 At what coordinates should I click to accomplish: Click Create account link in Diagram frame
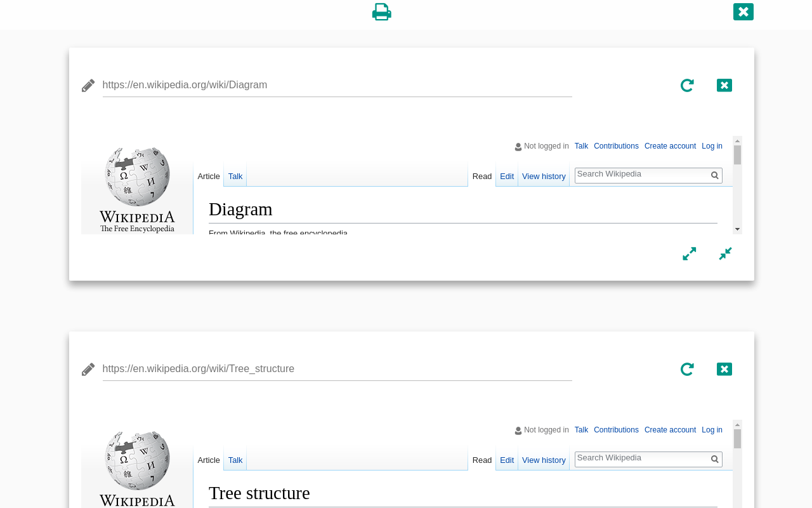coord(670,146)
